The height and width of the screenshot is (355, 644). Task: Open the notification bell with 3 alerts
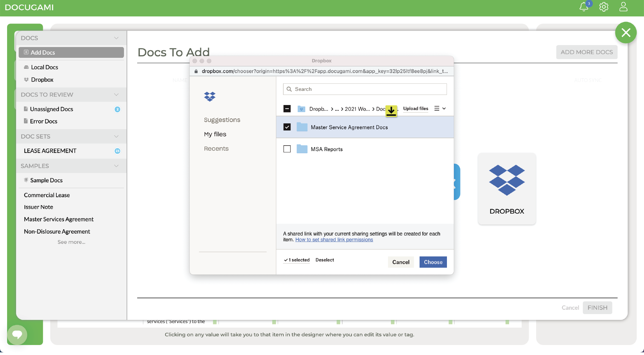coord(583,7)
